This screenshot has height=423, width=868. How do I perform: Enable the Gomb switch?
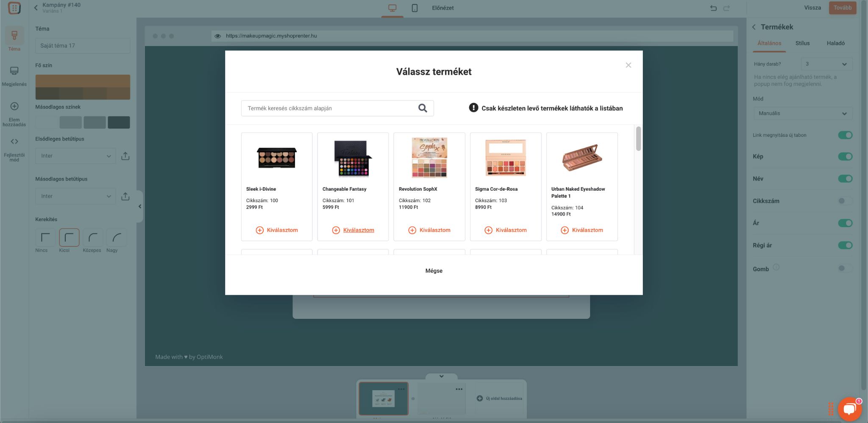coord(845,268)
